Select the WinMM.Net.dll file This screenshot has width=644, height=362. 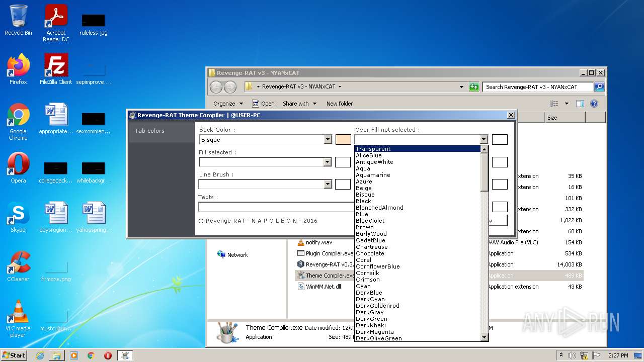tap(319, 287)
